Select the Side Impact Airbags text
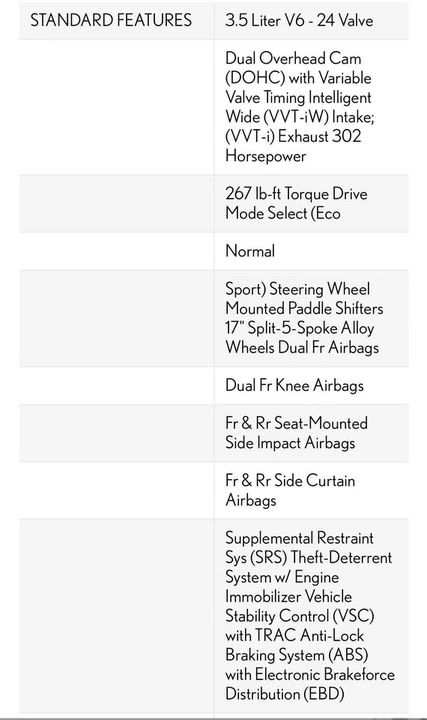Image resolution: width=427 pixels, height=720 pixels. pos(290,443)
